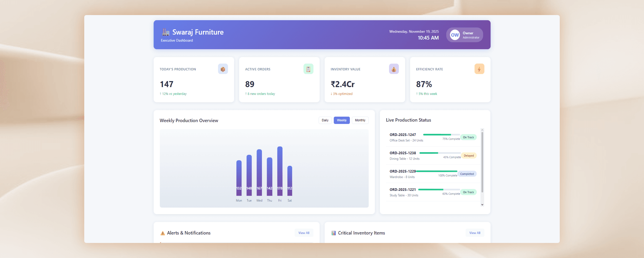This screenshot has height=258, width=644.
Task: Select the Weekly chart tab
Action: click(342, 120)
